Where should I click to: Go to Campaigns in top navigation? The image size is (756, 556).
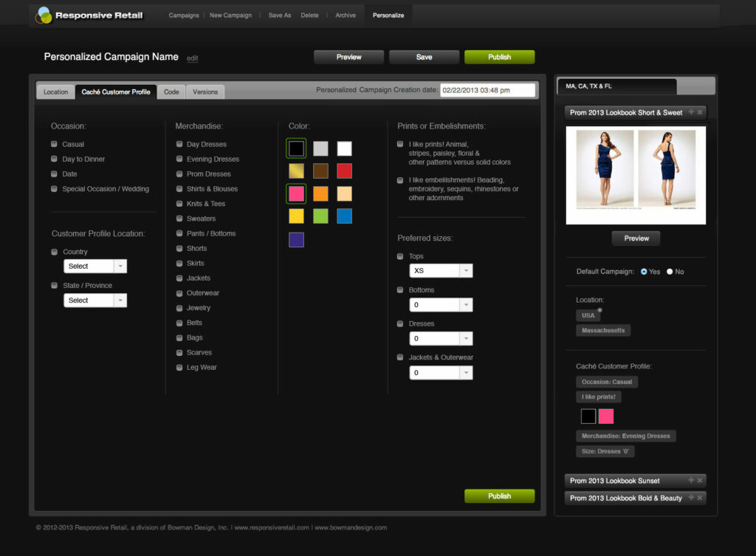click(184, 16)
